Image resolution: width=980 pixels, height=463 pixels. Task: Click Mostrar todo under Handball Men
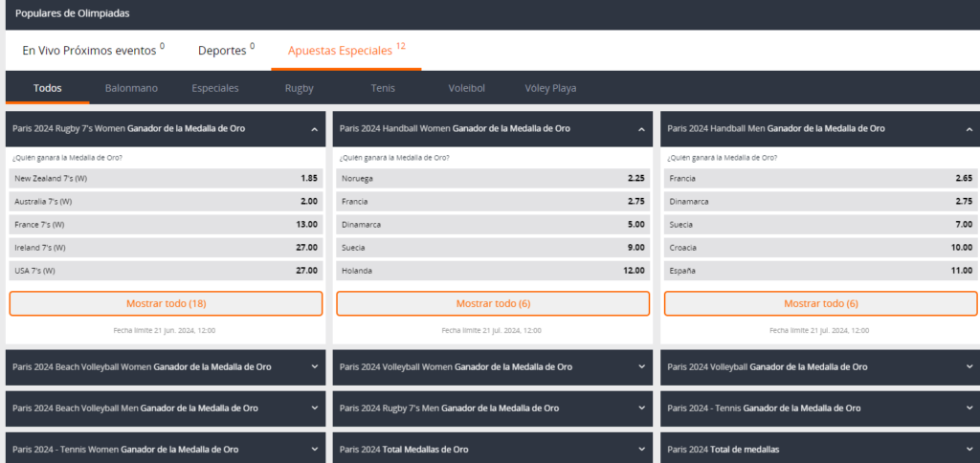[820, 303]
